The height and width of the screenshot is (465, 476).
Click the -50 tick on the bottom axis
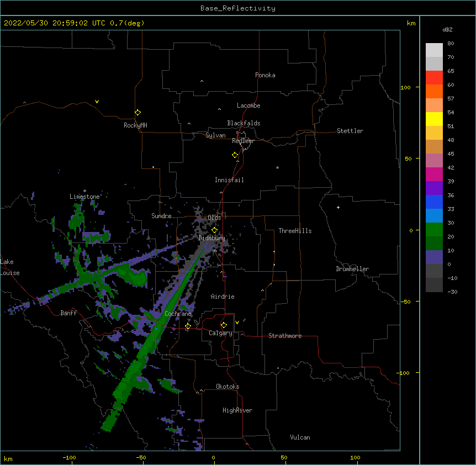point(141,457)
